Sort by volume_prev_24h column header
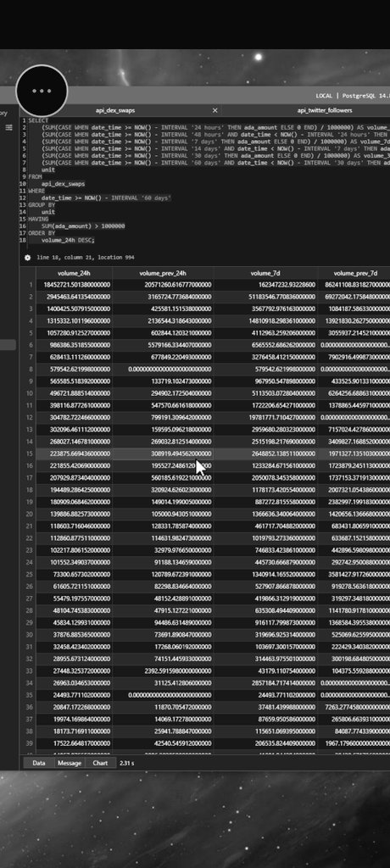 162,273
